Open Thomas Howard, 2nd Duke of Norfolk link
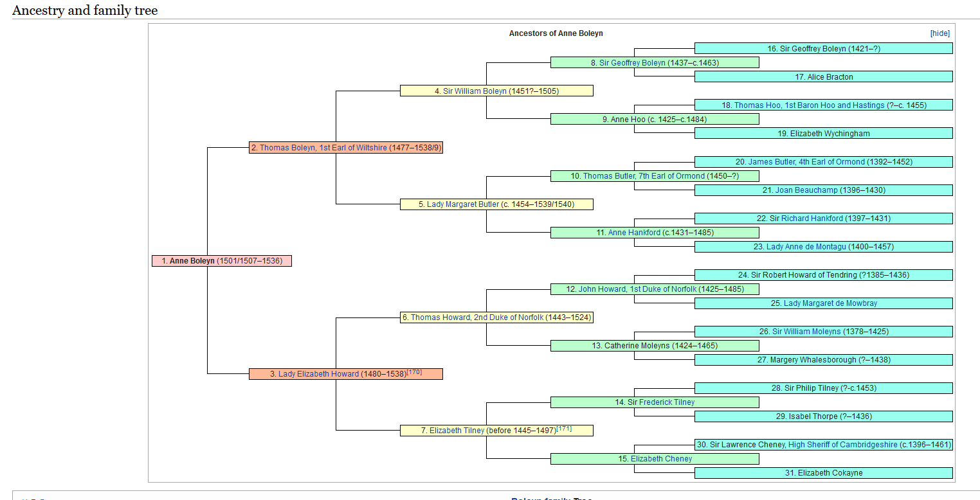 477,317
